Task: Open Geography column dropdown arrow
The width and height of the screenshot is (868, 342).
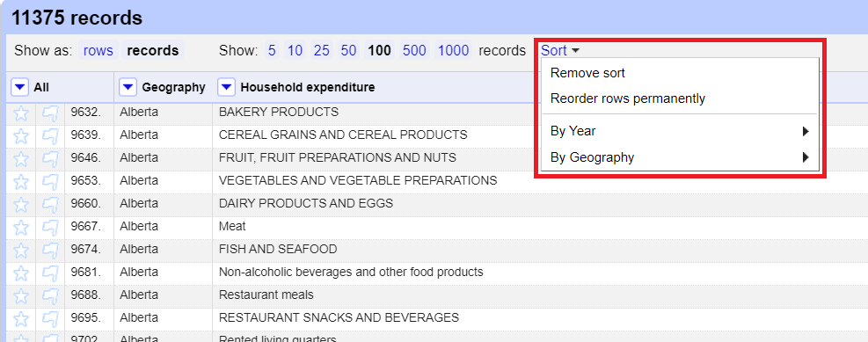Action: pos(128,87)
